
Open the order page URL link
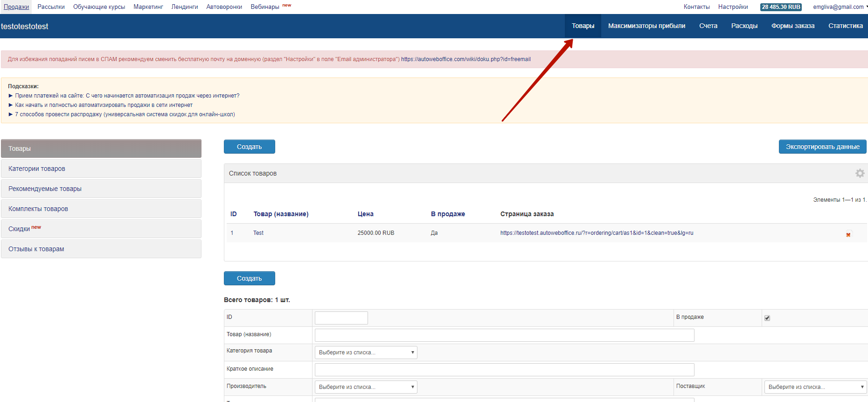click(x=597, y=233)
